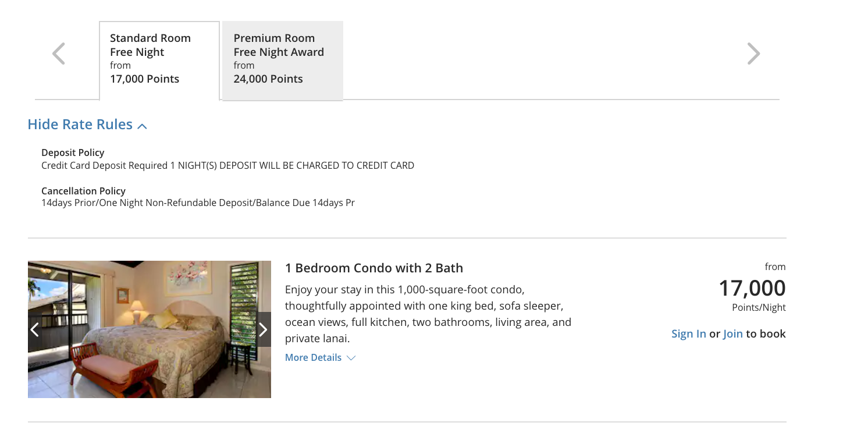Click the 14days Prior cancellation text
This screenshot has height=433, width=868.
(198, 203)
